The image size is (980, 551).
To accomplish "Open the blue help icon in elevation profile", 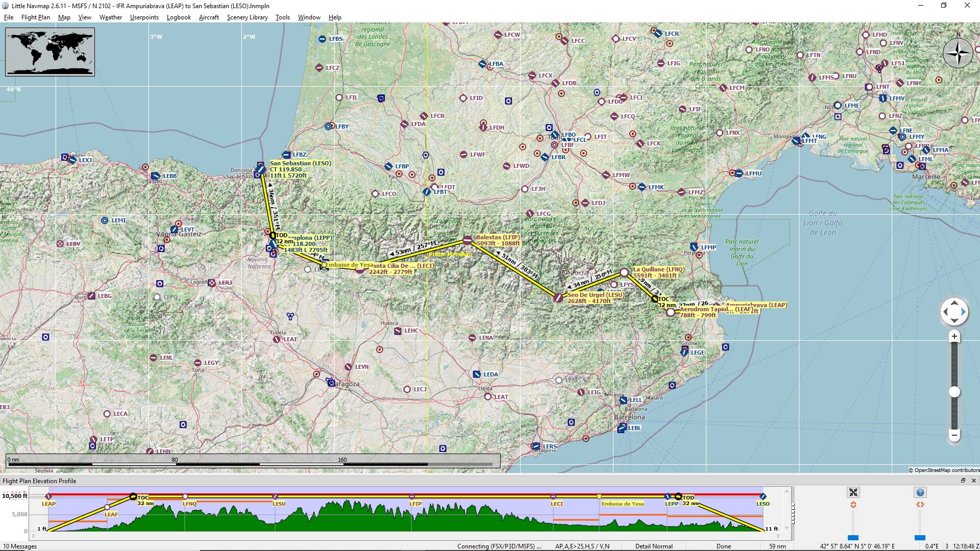I will pos(920,492).
